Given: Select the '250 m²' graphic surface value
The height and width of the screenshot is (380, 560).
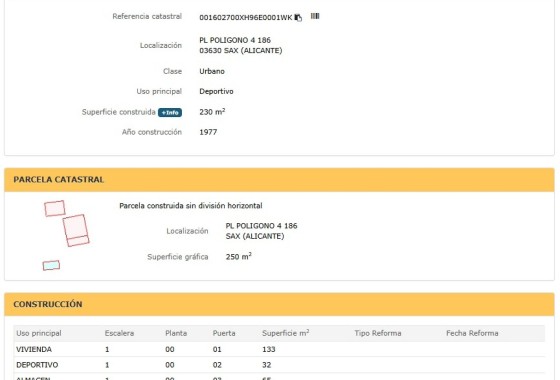Looking at the screenshot, I should 239,256.
